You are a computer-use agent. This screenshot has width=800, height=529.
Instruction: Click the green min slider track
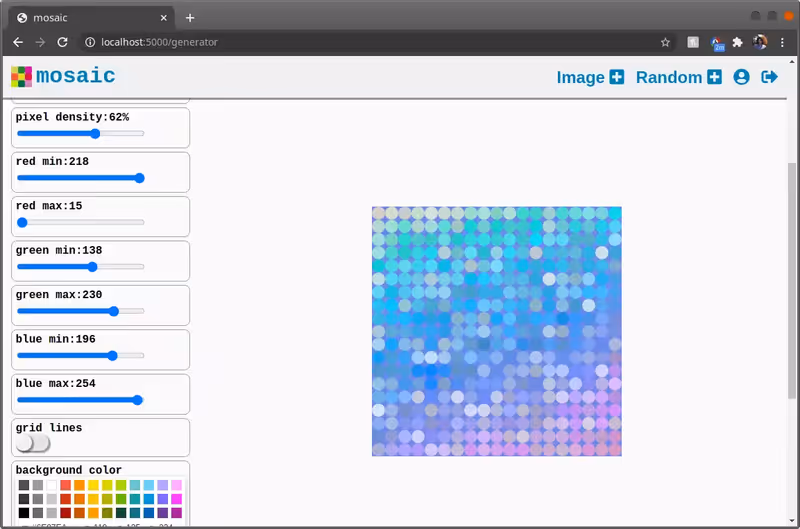(x=80, y=267)
